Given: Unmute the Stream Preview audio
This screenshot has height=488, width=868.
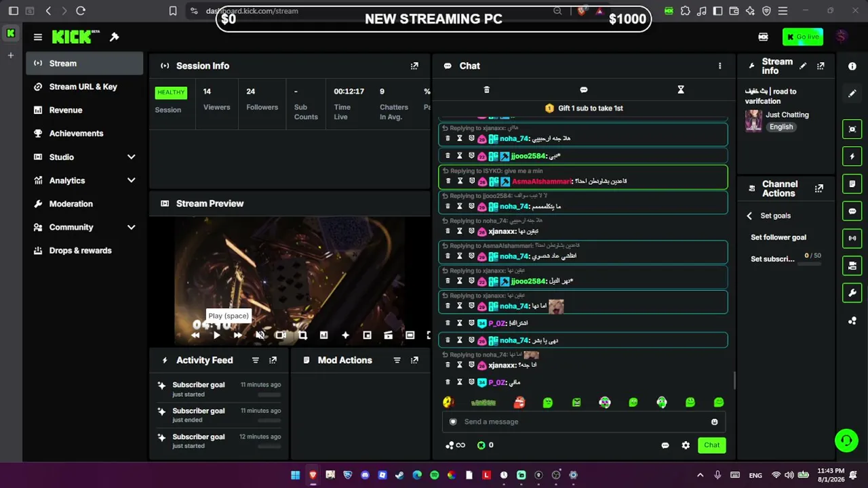Looking at the screenshot, I should tap(260, 335).
